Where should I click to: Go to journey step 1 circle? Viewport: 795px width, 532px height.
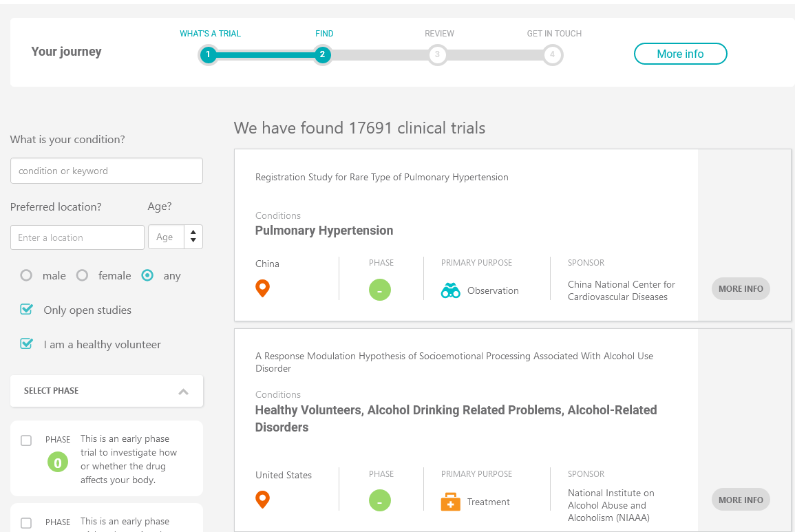pos(208,55)
